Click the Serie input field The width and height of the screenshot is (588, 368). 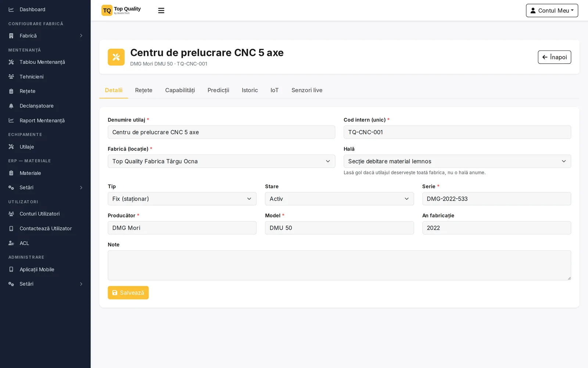tap(496, 199)
